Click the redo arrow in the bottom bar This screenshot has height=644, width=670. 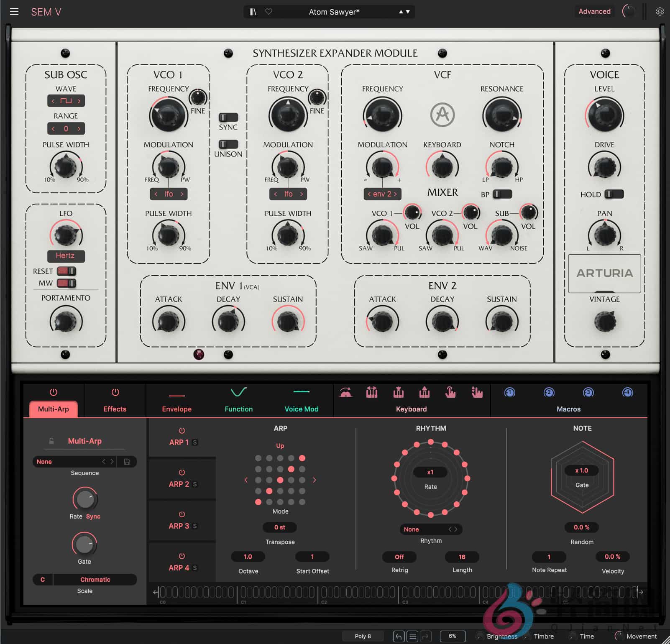pyautogui.click(x=426, y=636)
